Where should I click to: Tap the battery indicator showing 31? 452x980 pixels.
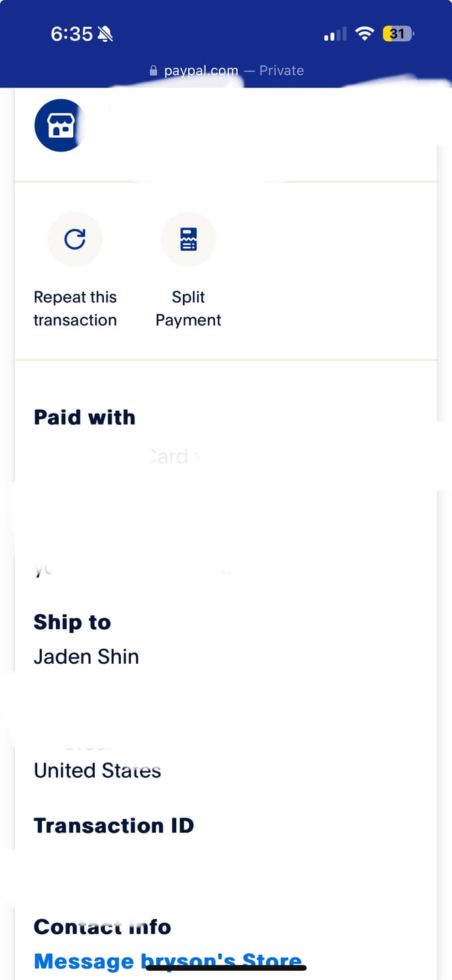click(x=398, y=33)
